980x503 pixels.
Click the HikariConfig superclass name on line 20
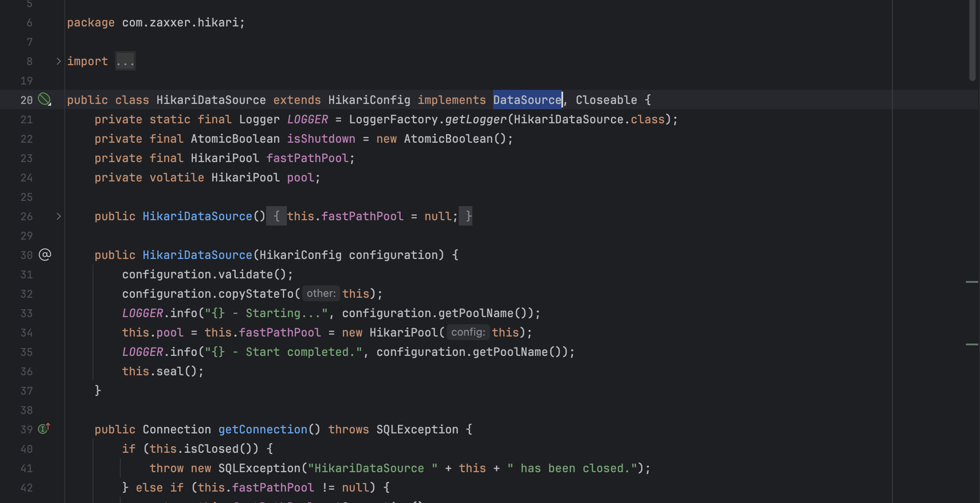369,100
